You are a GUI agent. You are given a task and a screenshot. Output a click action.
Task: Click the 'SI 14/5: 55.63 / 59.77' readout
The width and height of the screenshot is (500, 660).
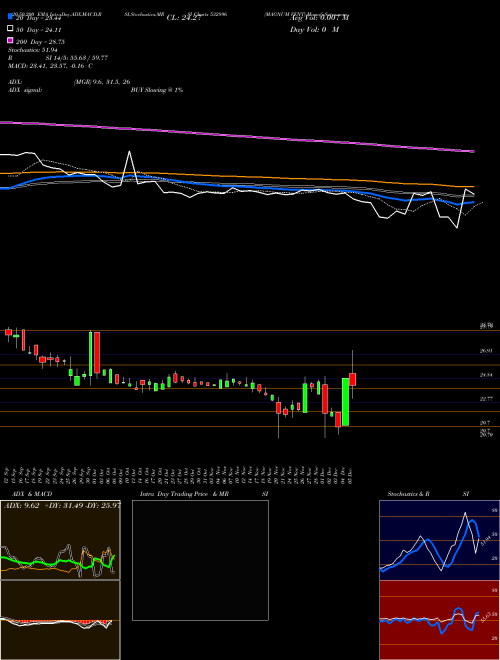coord(77,58)
